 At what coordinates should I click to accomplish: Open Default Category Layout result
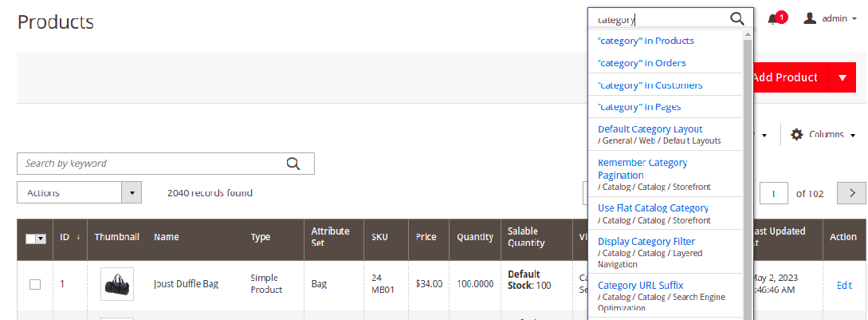point(650,129)
